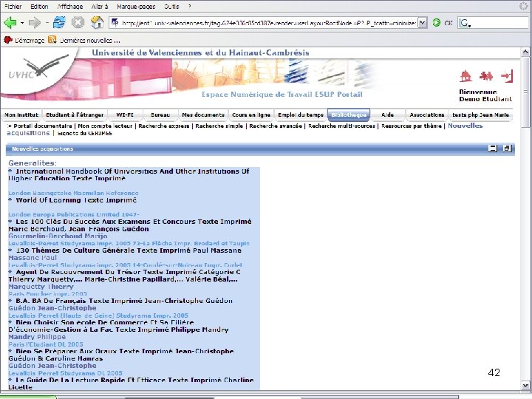The width and height of the screenshot is (532, 399).
Task: Open the Recherche simple link
Action: click(x=219, y=126)
